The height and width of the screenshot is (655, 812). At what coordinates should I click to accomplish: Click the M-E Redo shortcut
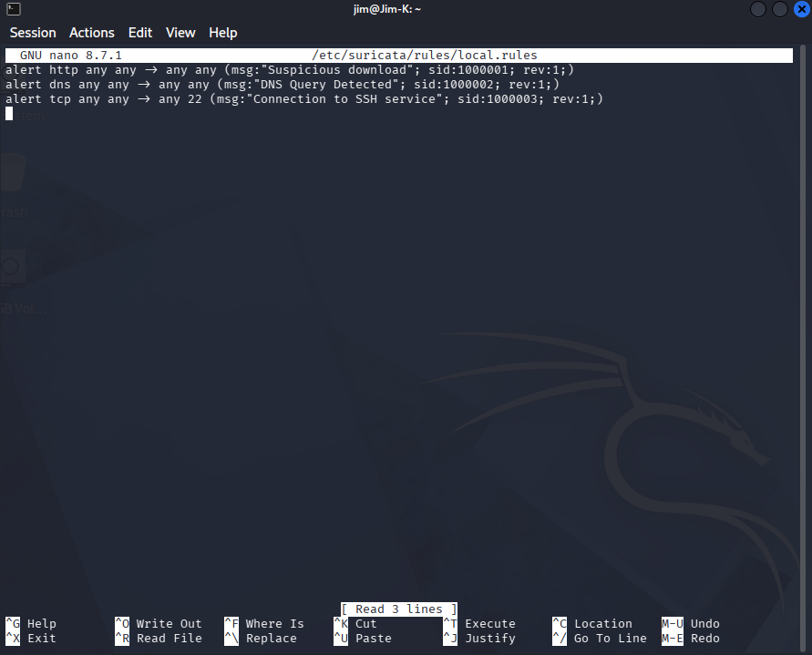(x=690, y=638)
